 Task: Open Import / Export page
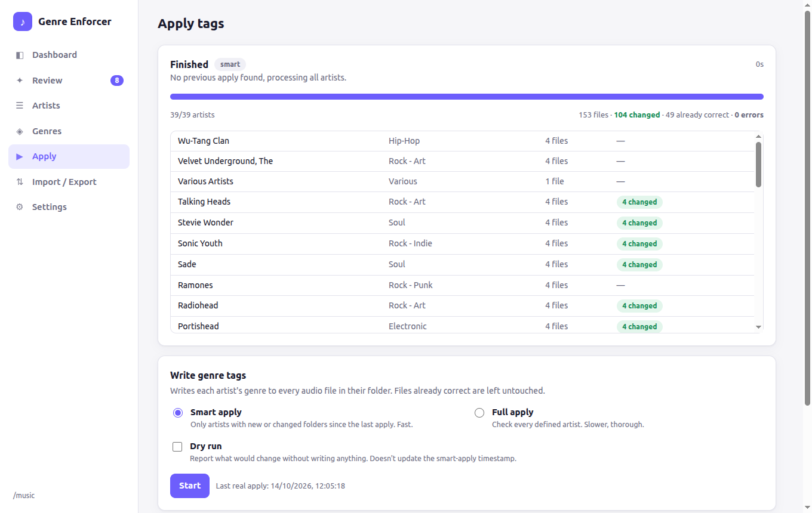pos(69,182)
